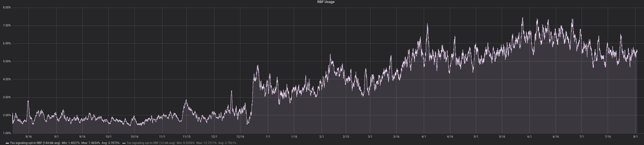Image resolution: width=644 pixels, height=145 pixels.
Task: Click the 3.00% y-axis label
Action: click(7, 97)
